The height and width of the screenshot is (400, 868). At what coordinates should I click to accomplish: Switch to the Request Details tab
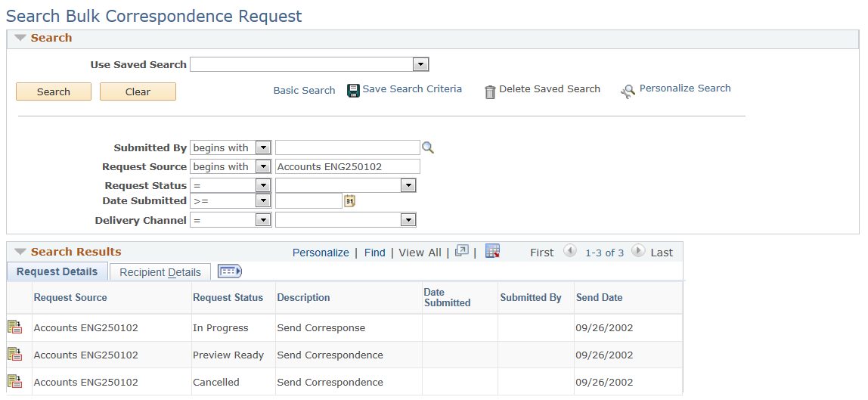coord(57,271)
